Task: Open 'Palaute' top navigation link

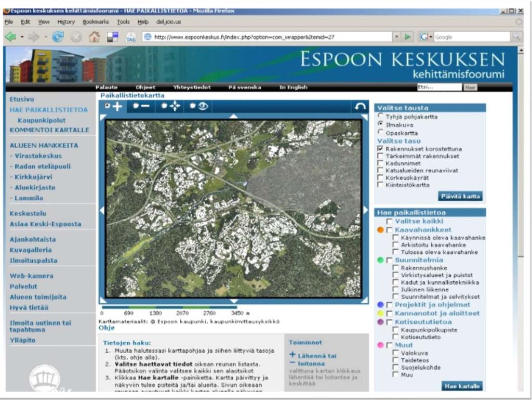Action: [107, 87]
